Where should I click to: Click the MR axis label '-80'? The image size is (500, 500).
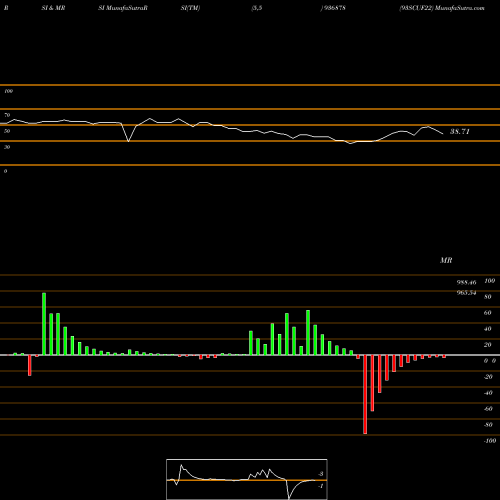click(x=488, y=425)
